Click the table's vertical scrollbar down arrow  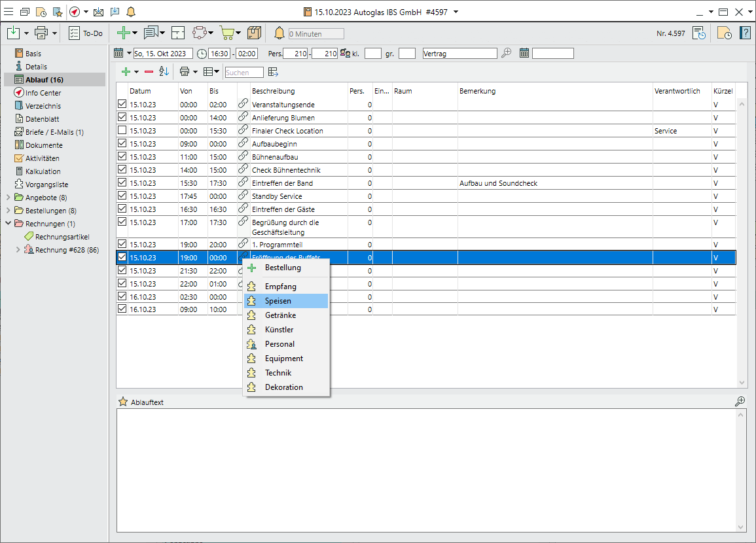coord(742,383)
